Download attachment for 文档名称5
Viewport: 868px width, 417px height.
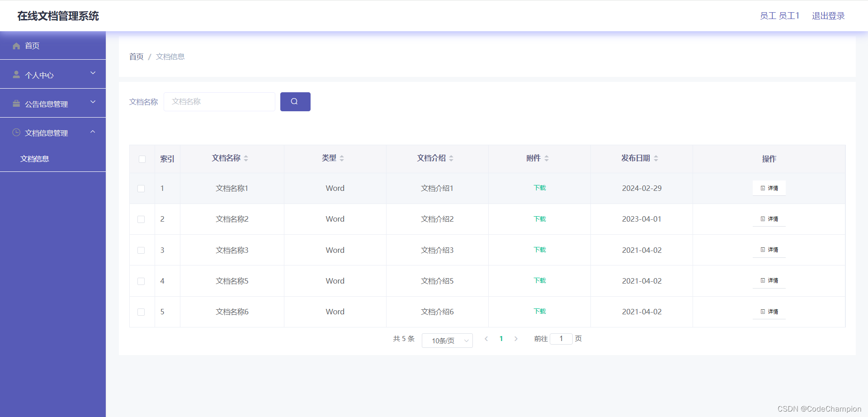point(540,280)
